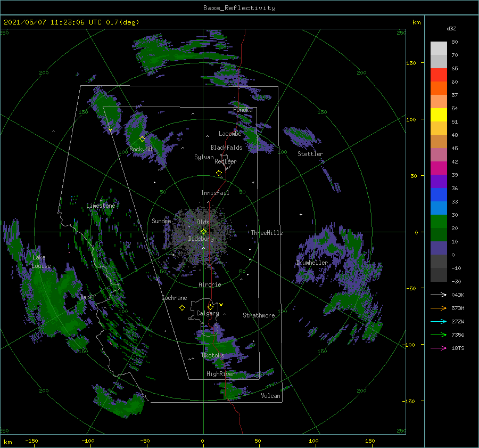
Task: Click the RockyMH label
Action: (x=141, y=149)
